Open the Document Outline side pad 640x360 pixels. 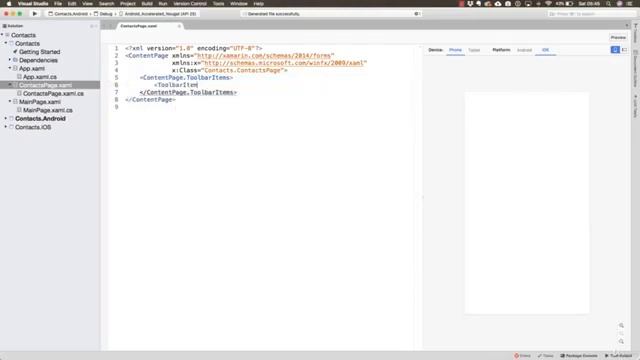coord(636,69)
